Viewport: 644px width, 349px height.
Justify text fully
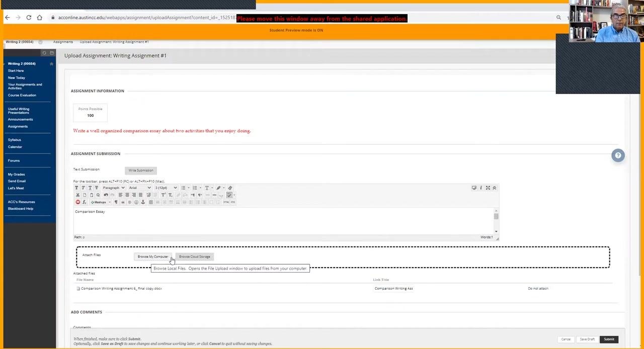[x=140, y=195]
